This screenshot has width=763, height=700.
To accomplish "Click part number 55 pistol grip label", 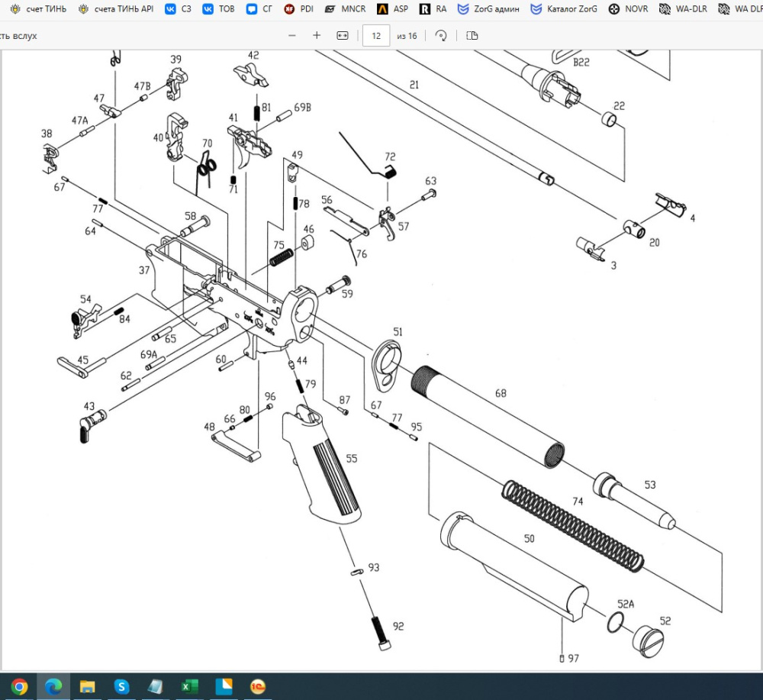I will coord(351,459).
